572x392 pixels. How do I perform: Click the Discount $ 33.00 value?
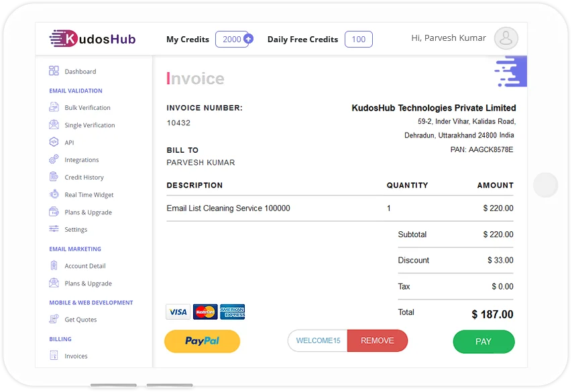[x=500, y=260]
